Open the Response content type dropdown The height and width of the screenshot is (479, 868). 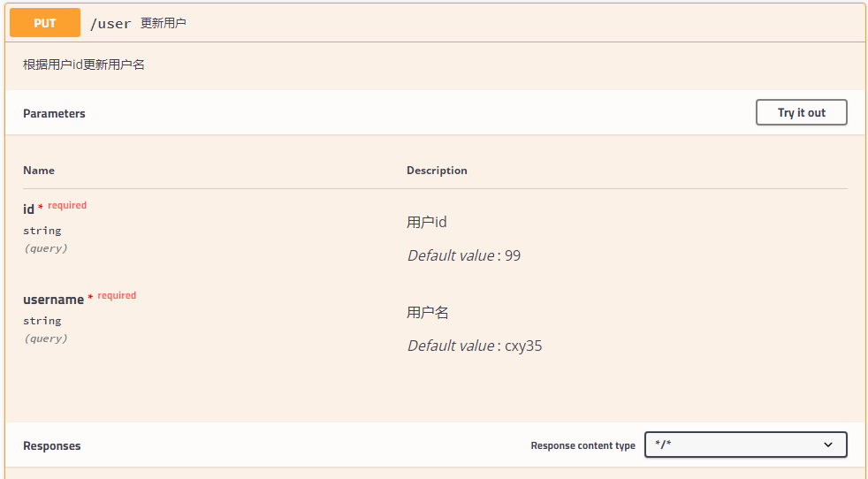(x=745, y=445)
